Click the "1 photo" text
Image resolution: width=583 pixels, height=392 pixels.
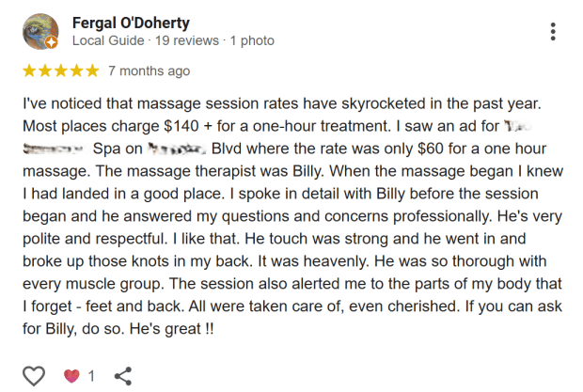pos(252,40)
